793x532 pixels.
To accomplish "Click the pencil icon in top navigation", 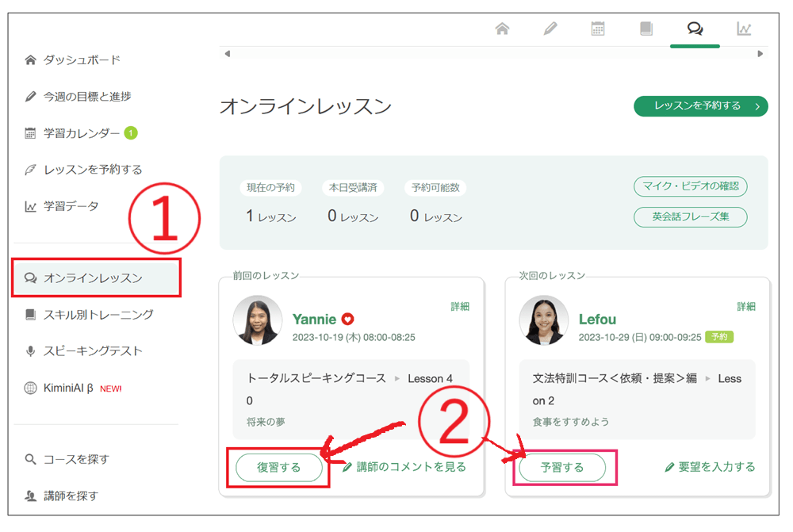I will [550, 29].
